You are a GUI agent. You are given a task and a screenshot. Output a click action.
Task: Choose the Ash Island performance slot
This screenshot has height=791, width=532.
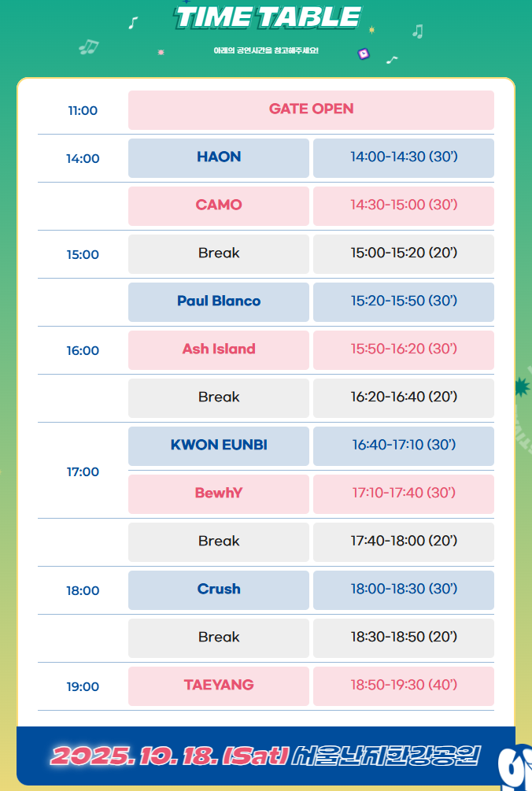[x=219, y=349]
